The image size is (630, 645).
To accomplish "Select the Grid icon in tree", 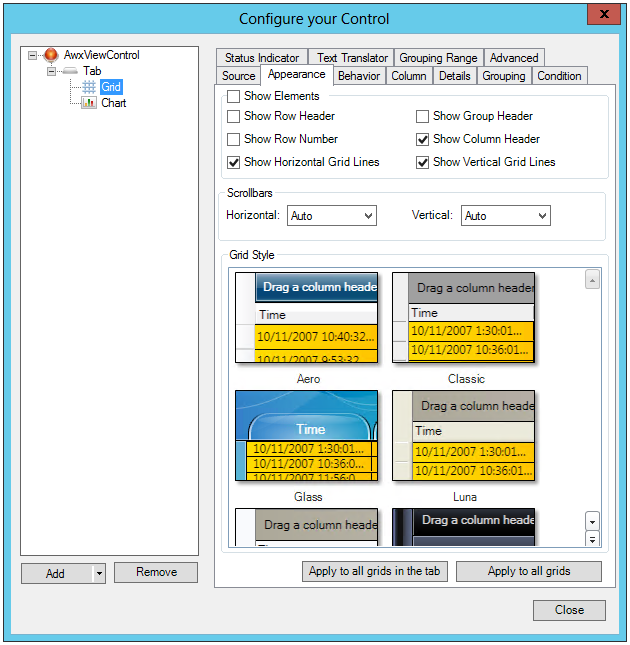I will (x=89, y=87).
